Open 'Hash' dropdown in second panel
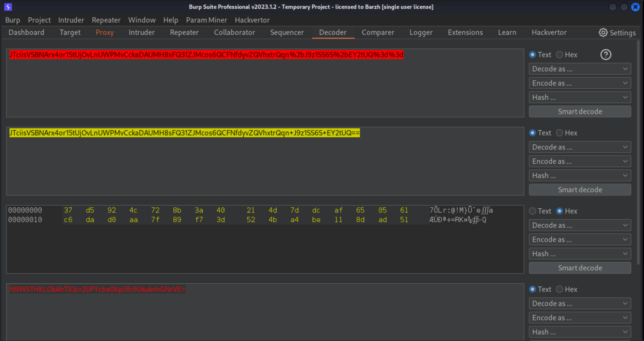 [580, 176]
